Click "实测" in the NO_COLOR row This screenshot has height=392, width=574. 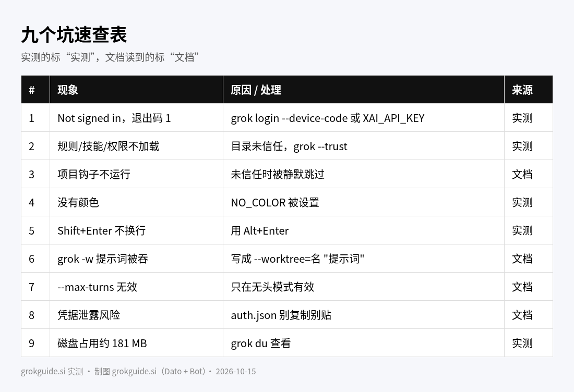click(x=529, y=202)
